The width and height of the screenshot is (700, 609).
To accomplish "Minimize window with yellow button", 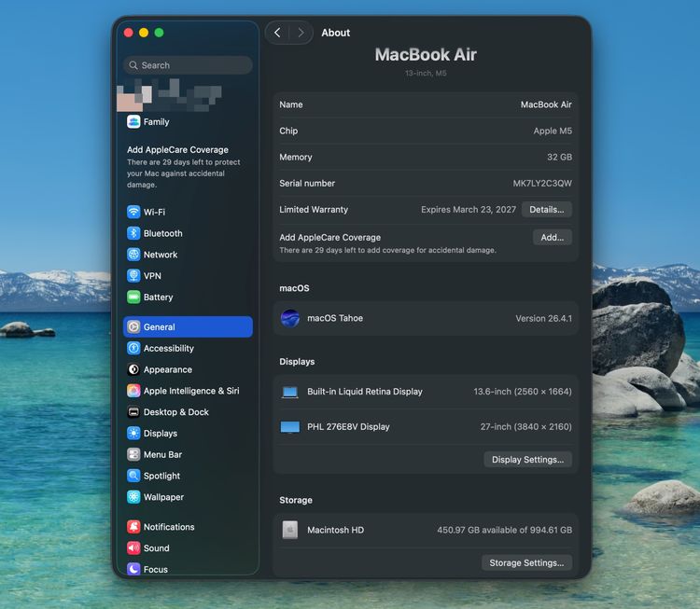I will [144, 33].
